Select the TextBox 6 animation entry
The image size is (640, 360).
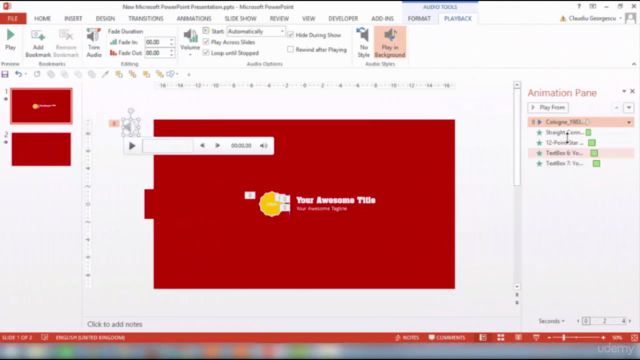580,153
